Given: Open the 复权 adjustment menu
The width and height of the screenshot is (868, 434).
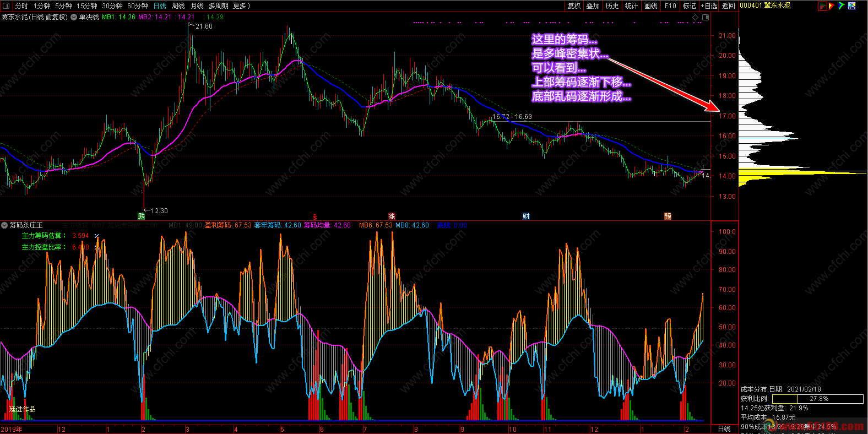Looking at the screenshot, I should pos(574,6).
